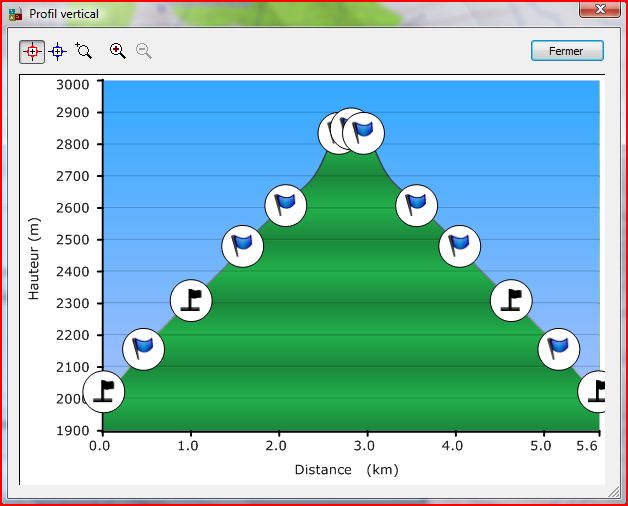Click the black flag near 4.6 km

(511, 300)
